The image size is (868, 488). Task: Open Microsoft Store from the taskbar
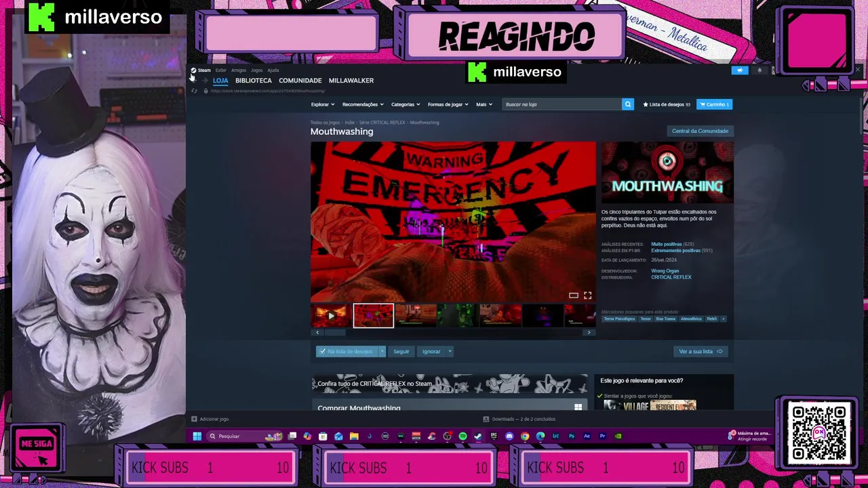click(323, 436)
